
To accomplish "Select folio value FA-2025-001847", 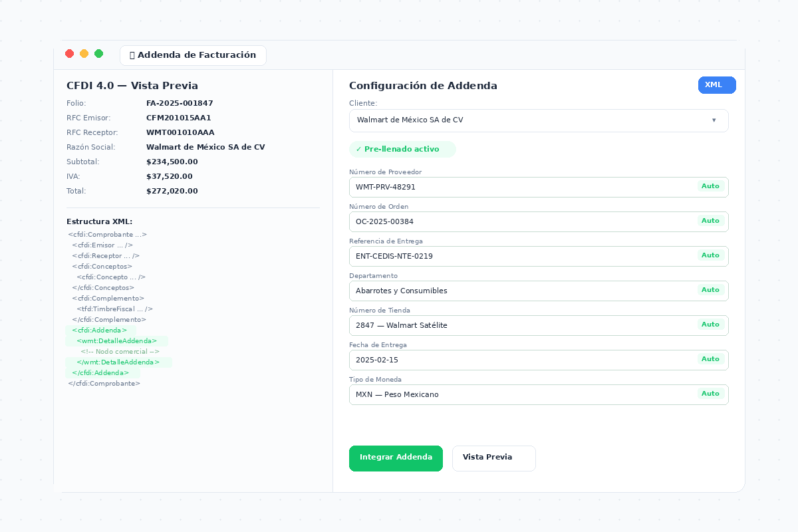I will point(180,103).
